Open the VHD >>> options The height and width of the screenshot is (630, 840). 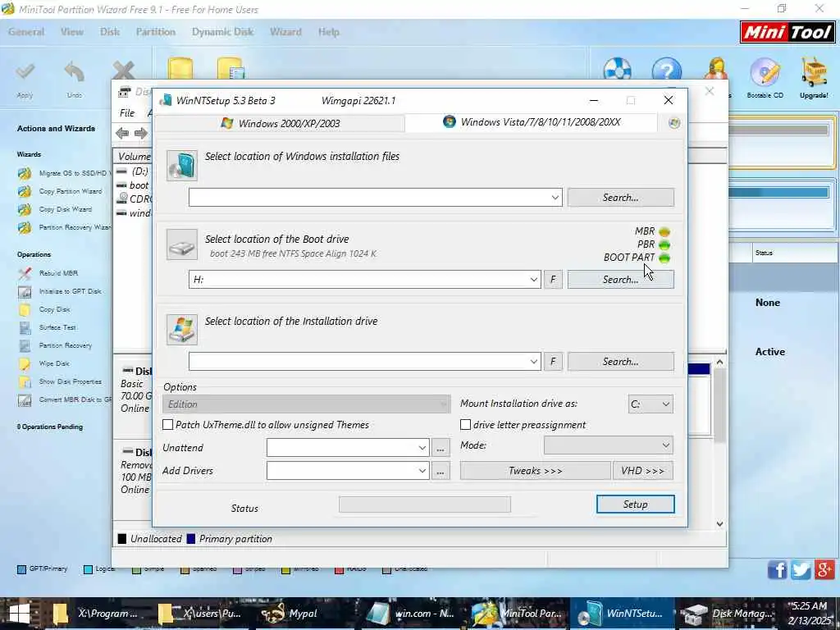[642, 470]
